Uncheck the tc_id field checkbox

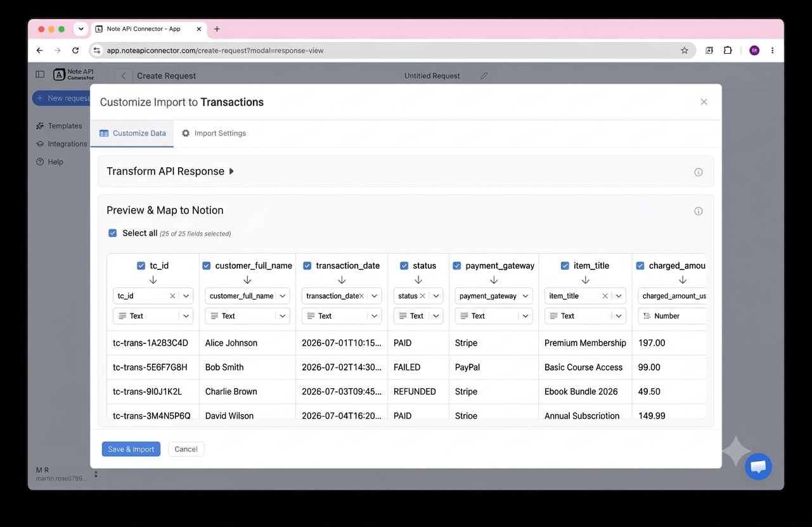click(x=141, y=266)
